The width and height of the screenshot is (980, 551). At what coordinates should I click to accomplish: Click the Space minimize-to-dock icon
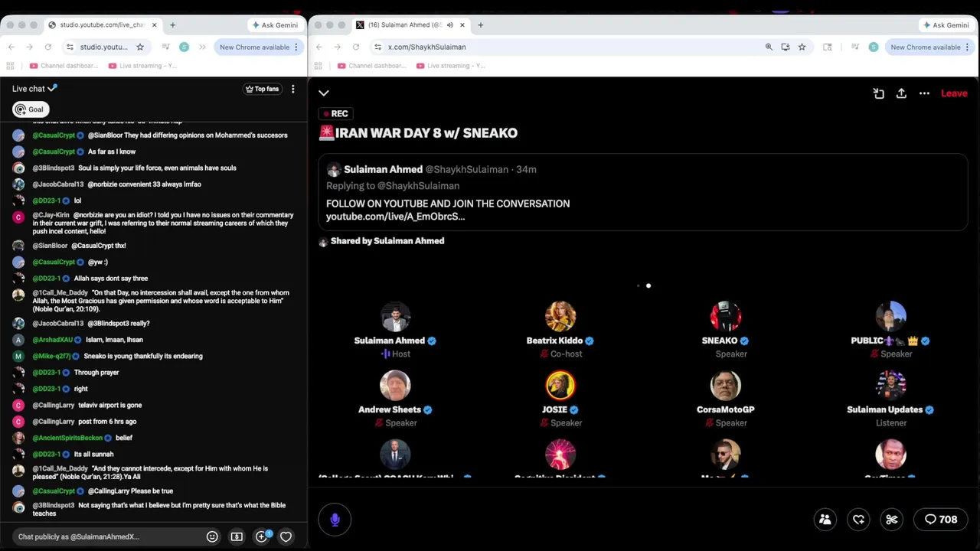click(878, 93)
